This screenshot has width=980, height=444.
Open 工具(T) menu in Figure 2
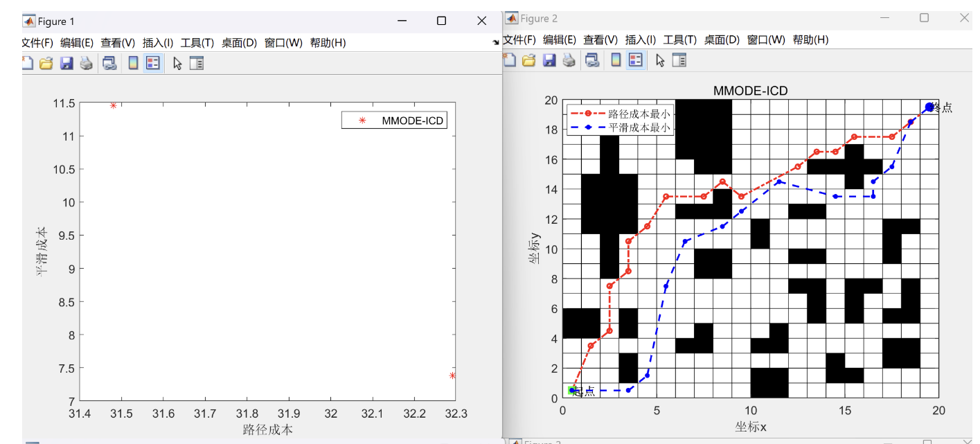680,39
